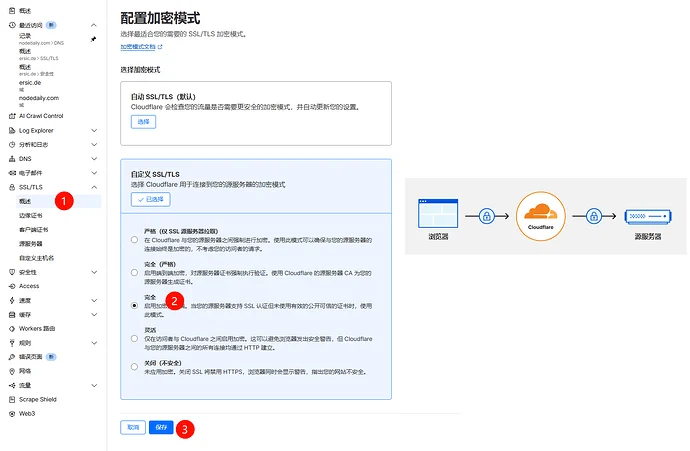Open Scrape Shield icon in sidebar
This screenshot has height=451, width=690.
10,398
